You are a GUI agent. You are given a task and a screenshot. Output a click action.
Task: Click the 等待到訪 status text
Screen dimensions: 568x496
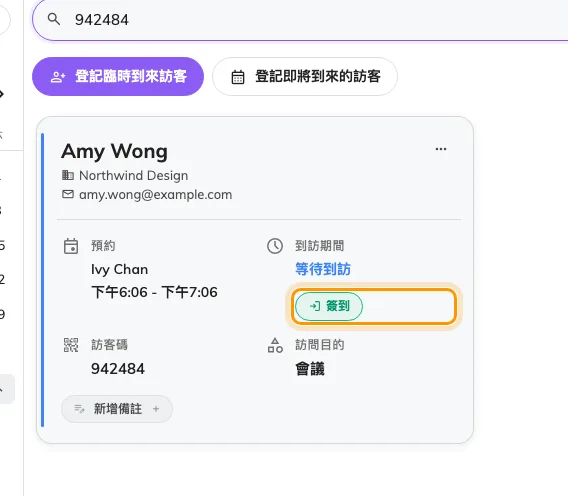[323, 269]
